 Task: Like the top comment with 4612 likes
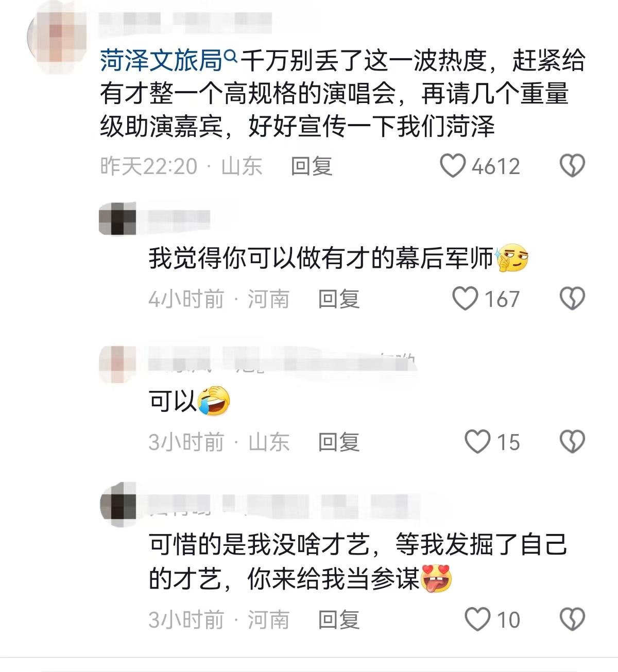pos(453,166)
